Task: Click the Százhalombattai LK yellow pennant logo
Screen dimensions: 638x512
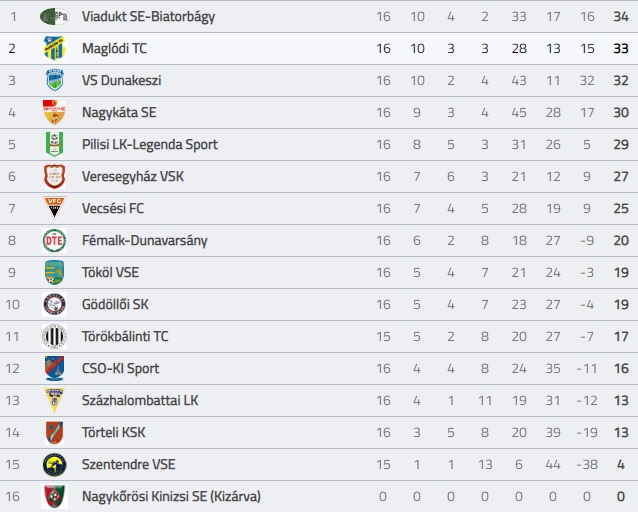Action: point(55,400)
